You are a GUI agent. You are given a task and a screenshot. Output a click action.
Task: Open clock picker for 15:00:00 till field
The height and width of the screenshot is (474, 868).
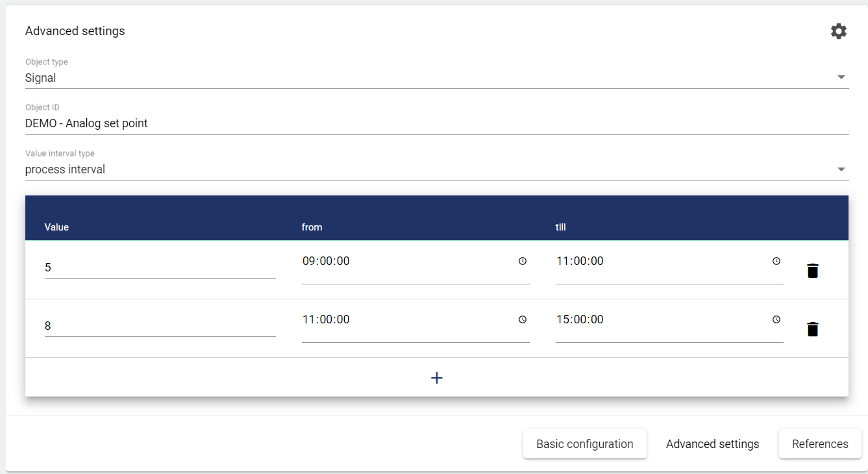776,319
